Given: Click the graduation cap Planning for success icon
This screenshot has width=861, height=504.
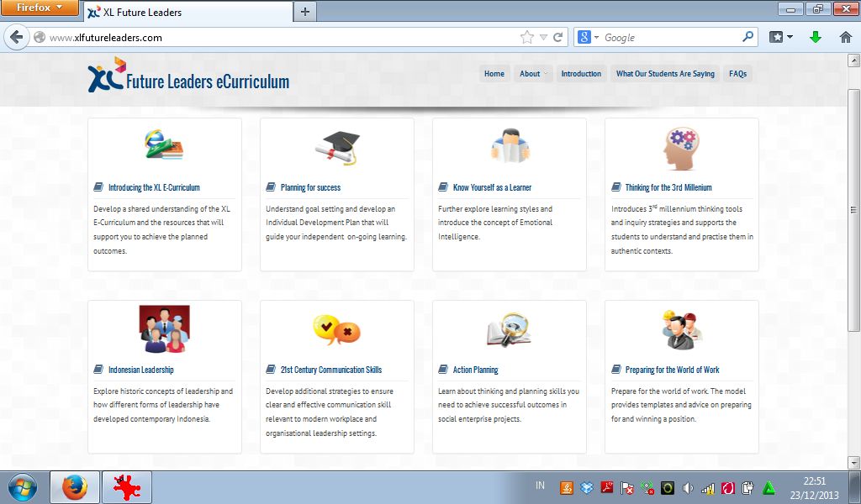Looking at the screenshot, I should tap(337, 149).
